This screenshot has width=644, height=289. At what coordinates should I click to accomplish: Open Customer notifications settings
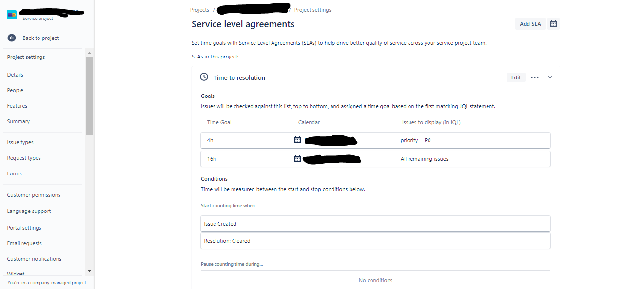point(34,259)
